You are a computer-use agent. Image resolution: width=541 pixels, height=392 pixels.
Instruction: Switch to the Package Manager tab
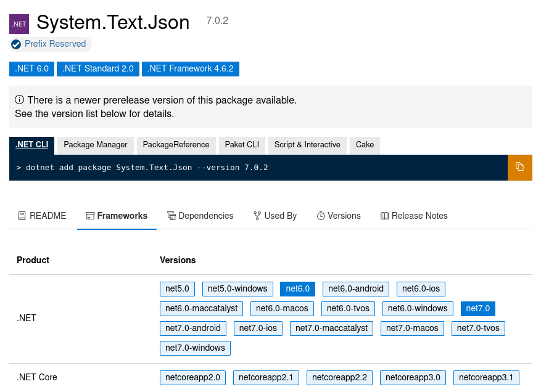click(x=96, y=145)
